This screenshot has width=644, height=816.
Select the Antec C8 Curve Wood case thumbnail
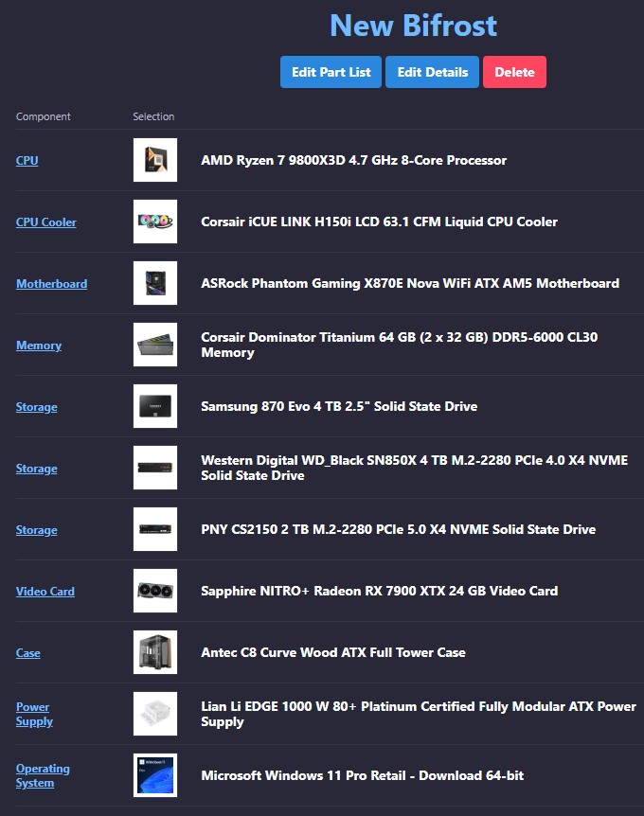(155, 653)
